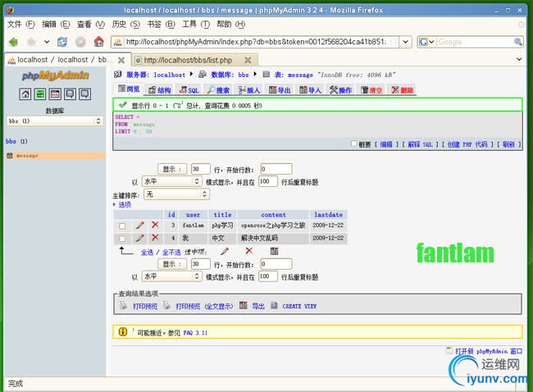Open the 书签 (B) menu
This screenshot has height=392, width=533.
(x=161, y=24)
